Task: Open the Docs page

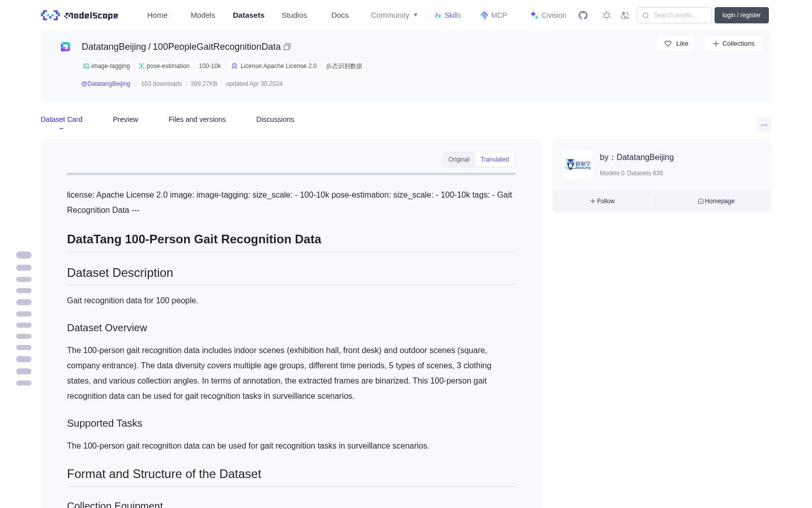Action: coord(340,15)
